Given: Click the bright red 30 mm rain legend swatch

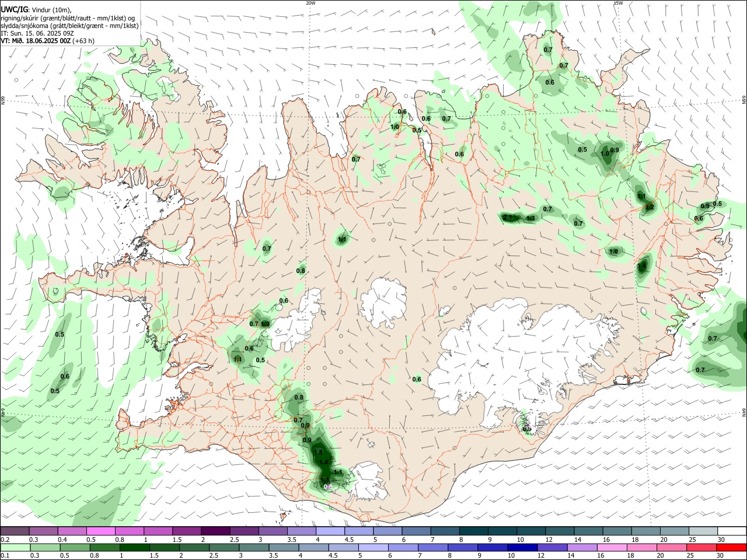Looking at the screenshot, I should [x=731, y=547].
